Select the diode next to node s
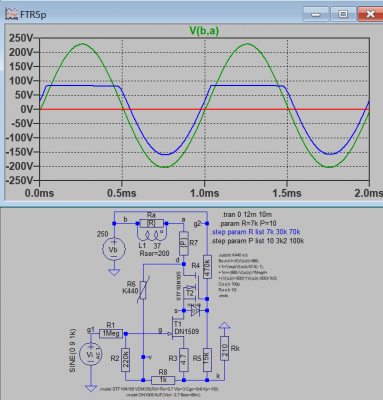Screen dimensions: 383x400 195,311
